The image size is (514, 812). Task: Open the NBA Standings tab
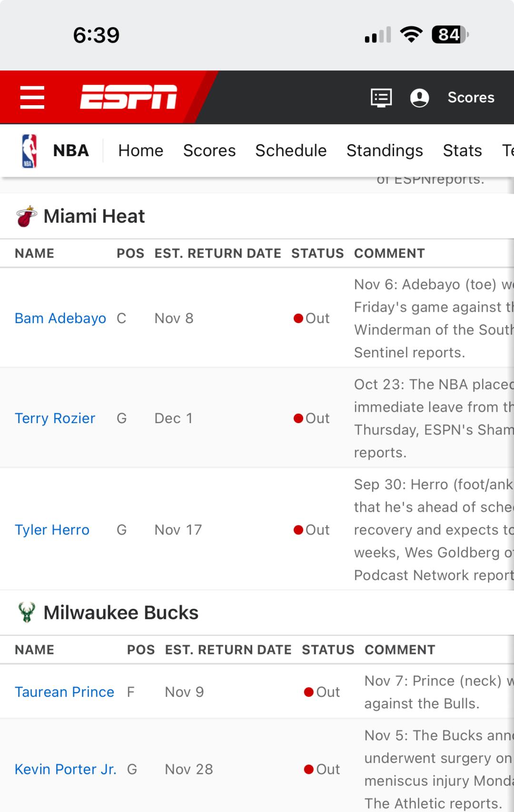tap(385, 151)
